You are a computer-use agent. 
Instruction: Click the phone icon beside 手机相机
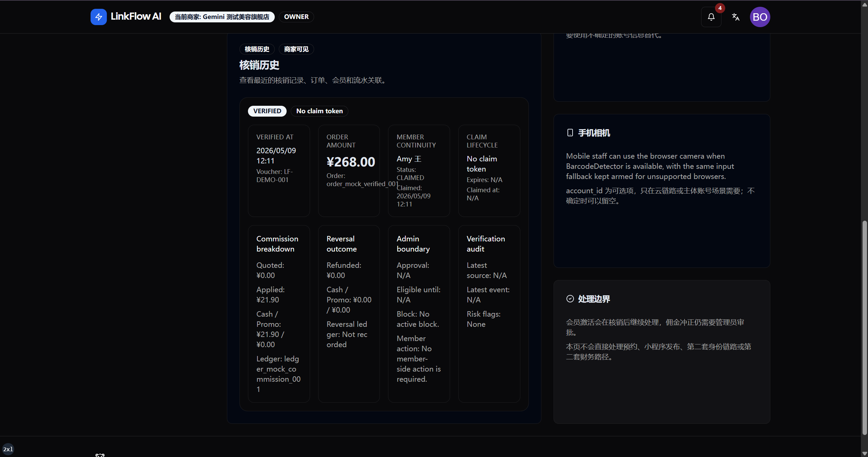coord(570,133)
